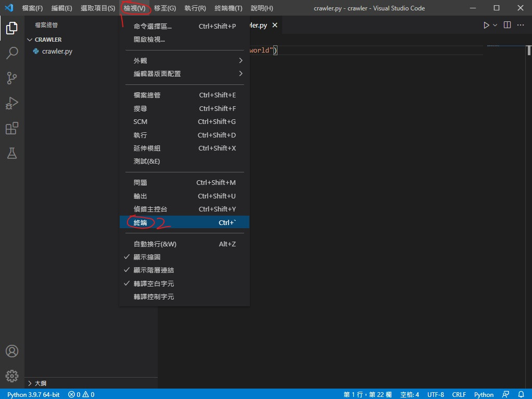Click the Run Python file play icon
Screen dimensions: 532x399
click(x=486, y=25)
